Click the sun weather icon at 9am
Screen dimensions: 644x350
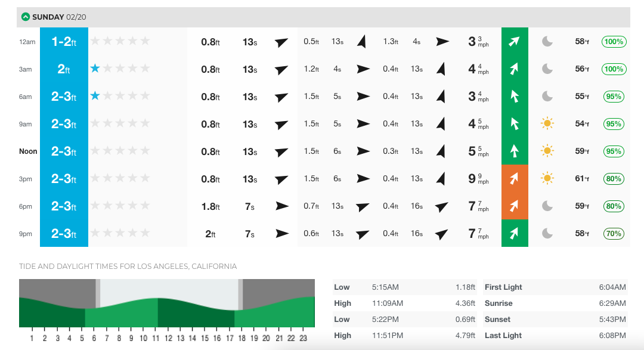547,124
